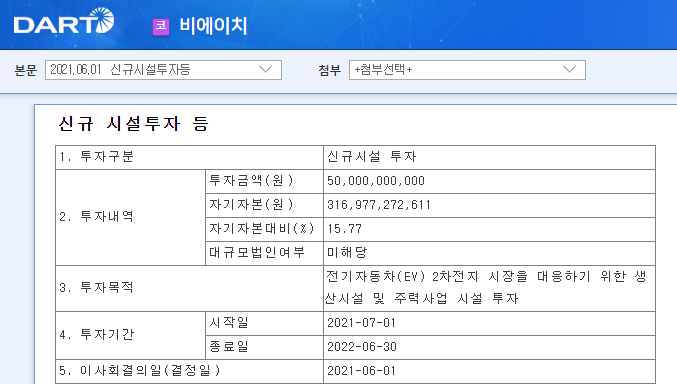Click the amount 50,000,000,000

coord(376,181)
